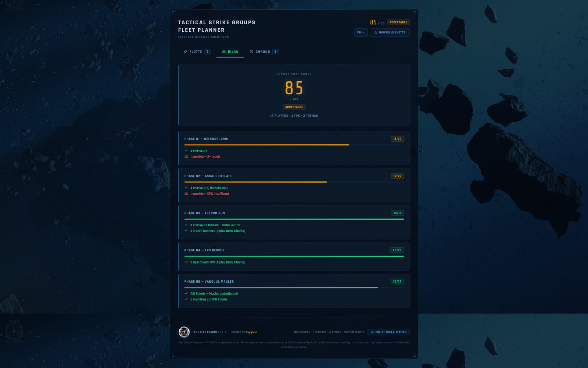Image resolution: width=588 pixels, height=368 pixels.
Task: Click the 13/20 score badge of Phase 02
Action: click(x=397, y=176)
